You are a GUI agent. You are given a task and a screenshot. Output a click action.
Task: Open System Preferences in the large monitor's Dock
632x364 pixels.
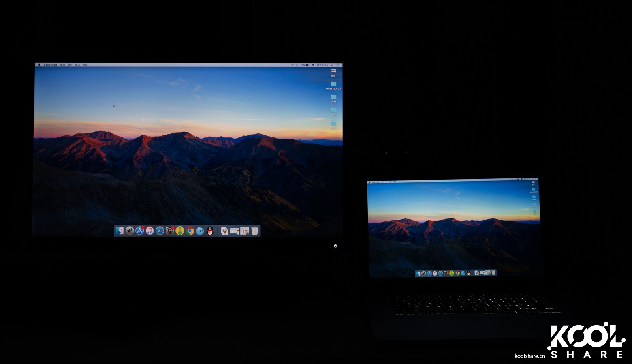point(170,231)
